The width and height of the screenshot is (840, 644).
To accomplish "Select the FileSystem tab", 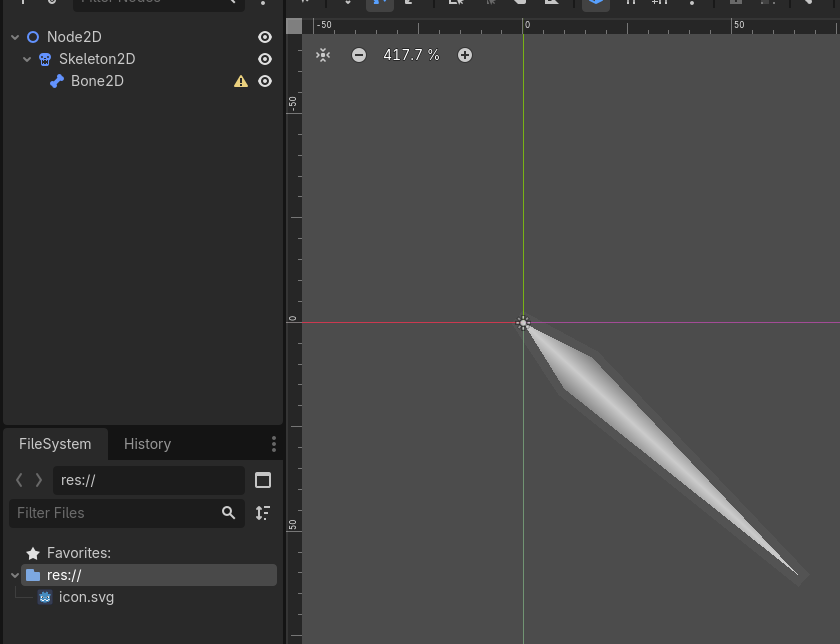I will point(55,444).
